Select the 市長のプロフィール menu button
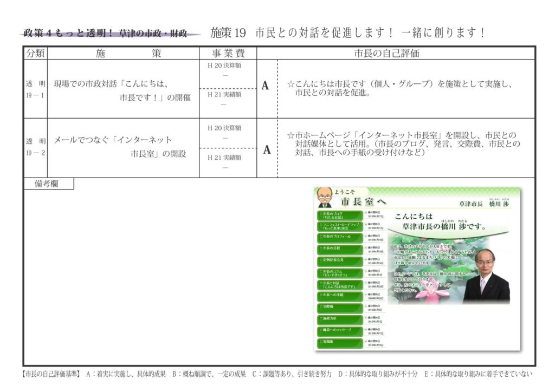This screenshot has width=555, height=392. click(340, 238)
